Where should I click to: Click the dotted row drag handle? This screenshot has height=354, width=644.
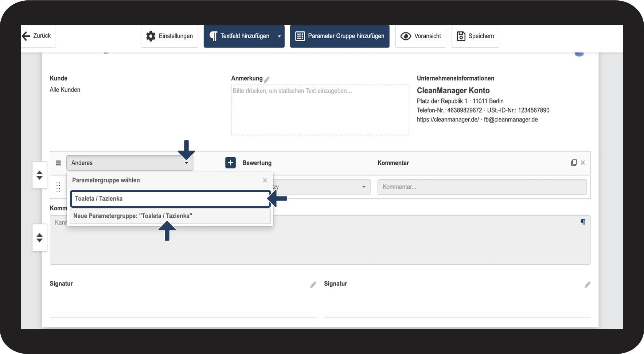coord(58,187)
